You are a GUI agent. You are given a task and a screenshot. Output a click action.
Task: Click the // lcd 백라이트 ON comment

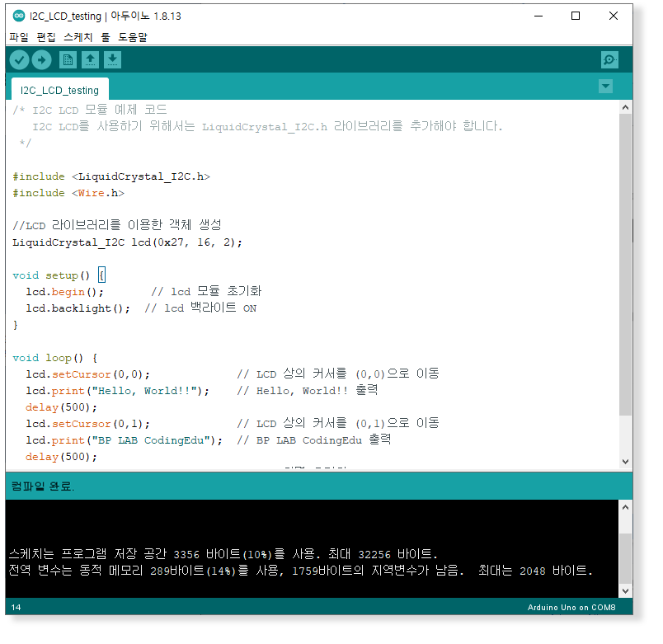pos(200,308)
